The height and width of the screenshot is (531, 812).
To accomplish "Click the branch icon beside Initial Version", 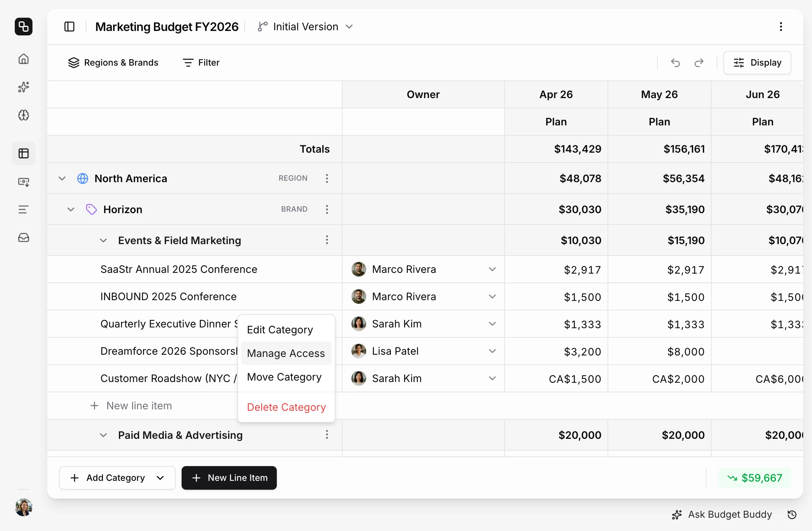I will (x=262, y=27).
